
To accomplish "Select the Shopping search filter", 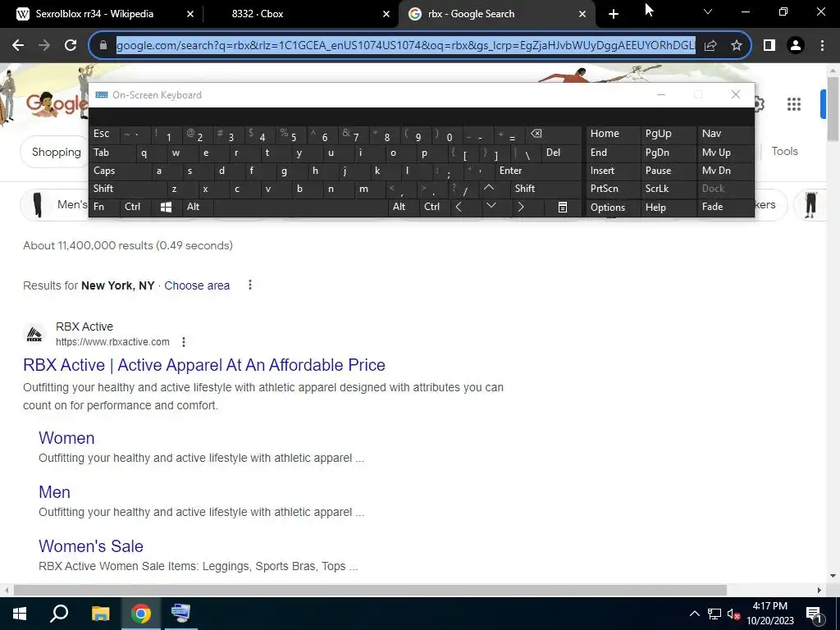I will coord(57,152).
